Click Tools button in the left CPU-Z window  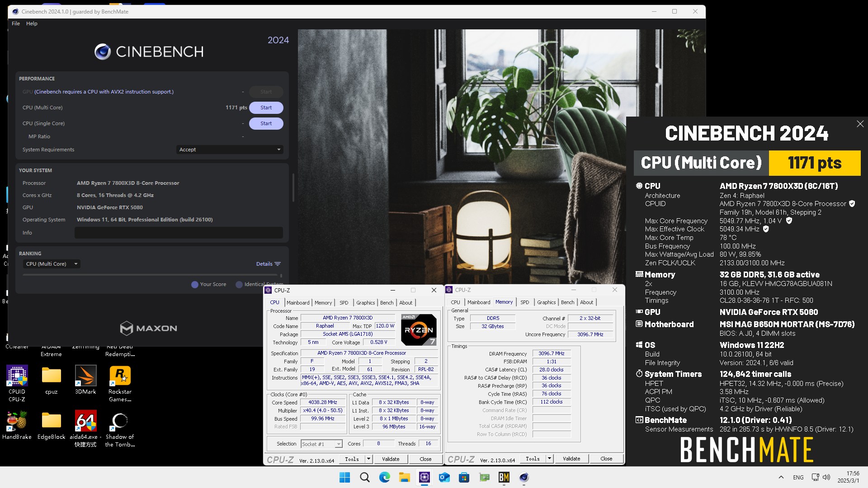[x=352, y=459]
